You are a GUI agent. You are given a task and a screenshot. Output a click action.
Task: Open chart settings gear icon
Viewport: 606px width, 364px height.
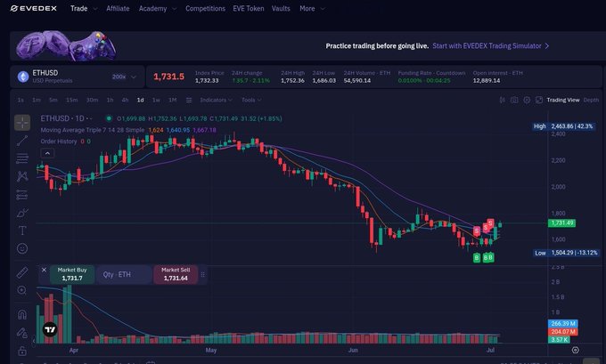pos(527,100)
